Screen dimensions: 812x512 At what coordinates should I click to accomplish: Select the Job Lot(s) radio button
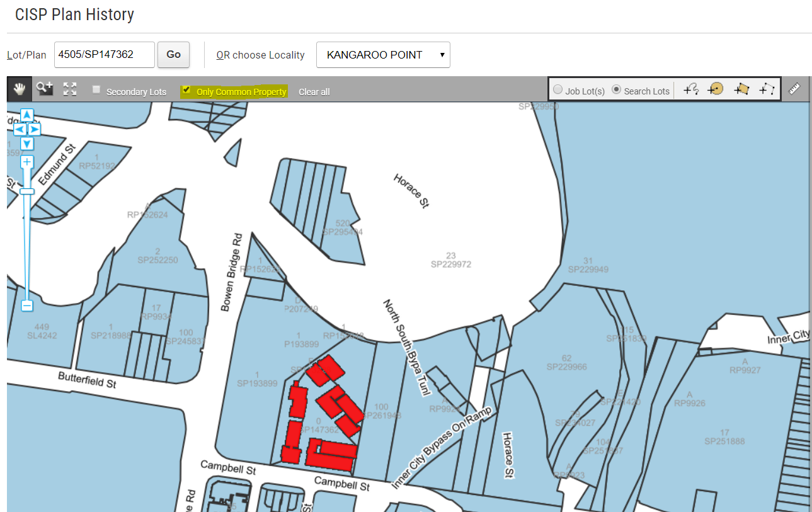tap(558, 90)
